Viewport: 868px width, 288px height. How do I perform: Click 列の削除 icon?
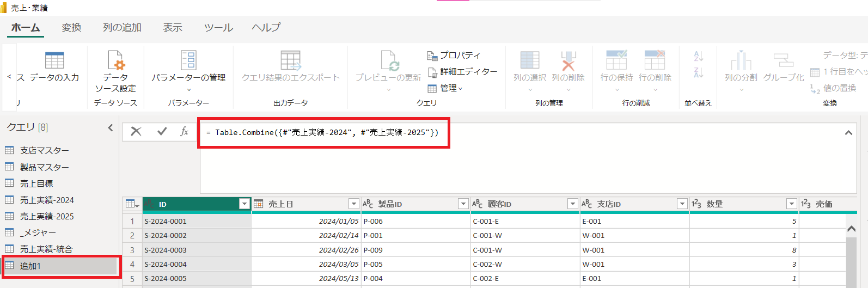(x=568, y=60)
